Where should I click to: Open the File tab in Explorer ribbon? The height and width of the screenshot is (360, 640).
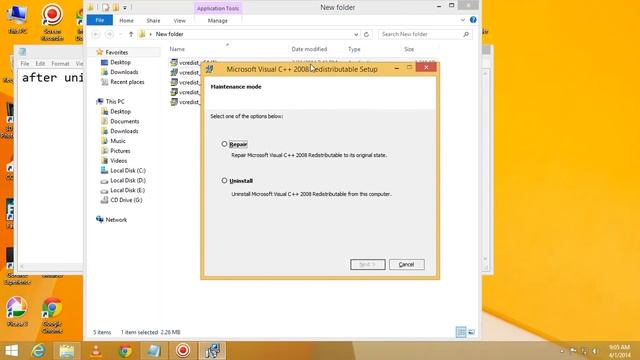point(100,20)
